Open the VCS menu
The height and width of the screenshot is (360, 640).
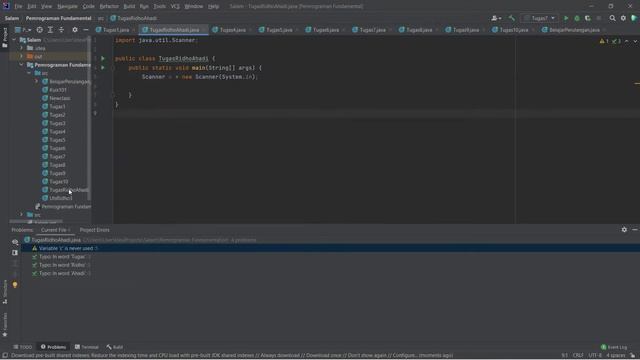(175, 7)
